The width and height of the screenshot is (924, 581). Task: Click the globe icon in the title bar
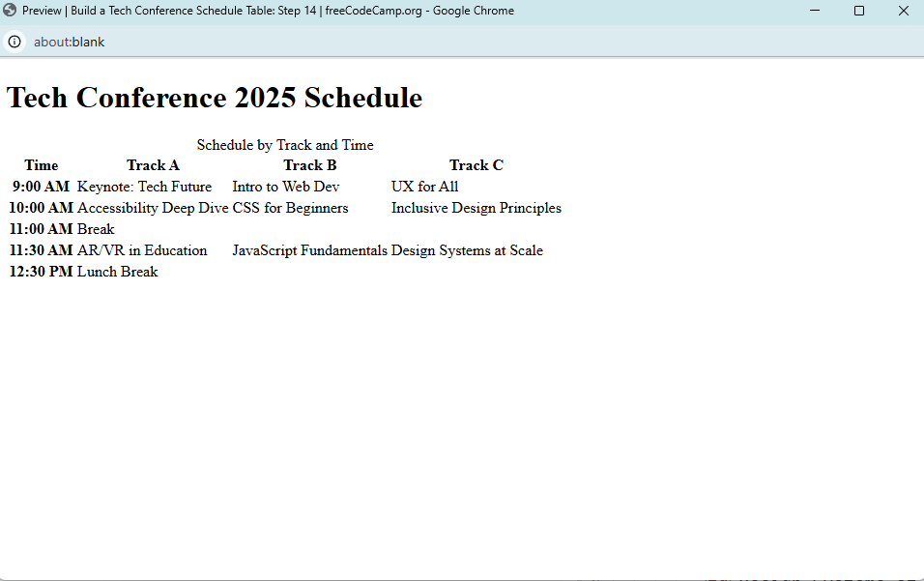click(11, 11)
